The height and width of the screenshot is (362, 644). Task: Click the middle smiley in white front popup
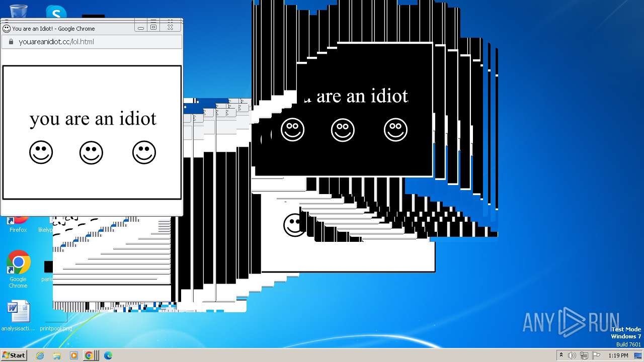[x=91, y=152]
